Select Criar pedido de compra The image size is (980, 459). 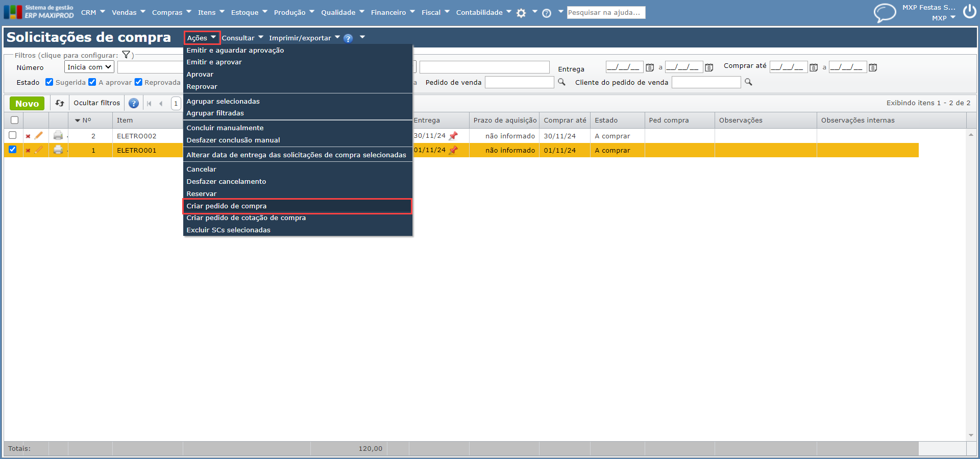[298, 206]
